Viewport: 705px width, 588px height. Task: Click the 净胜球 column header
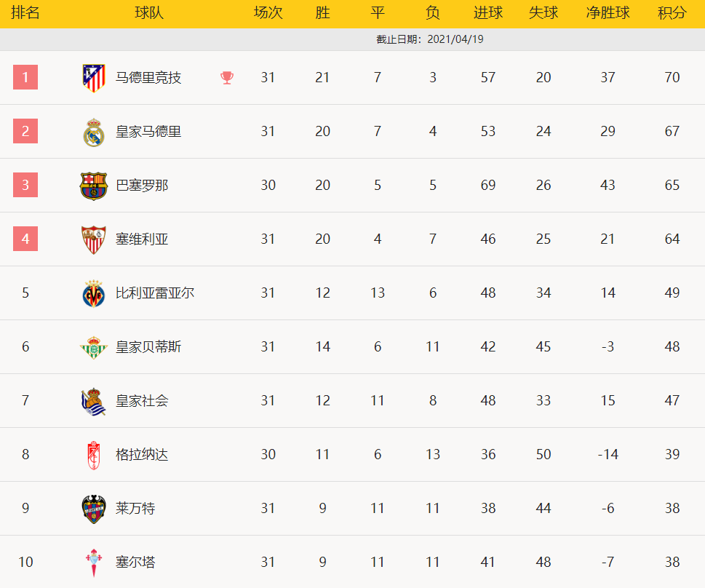[608, 14]
